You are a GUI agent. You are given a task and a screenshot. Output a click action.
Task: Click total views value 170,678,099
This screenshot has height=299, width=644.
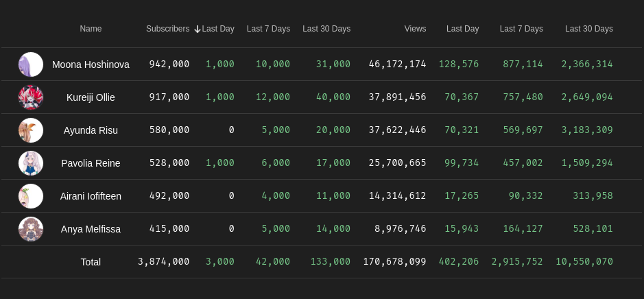(394, 262)
